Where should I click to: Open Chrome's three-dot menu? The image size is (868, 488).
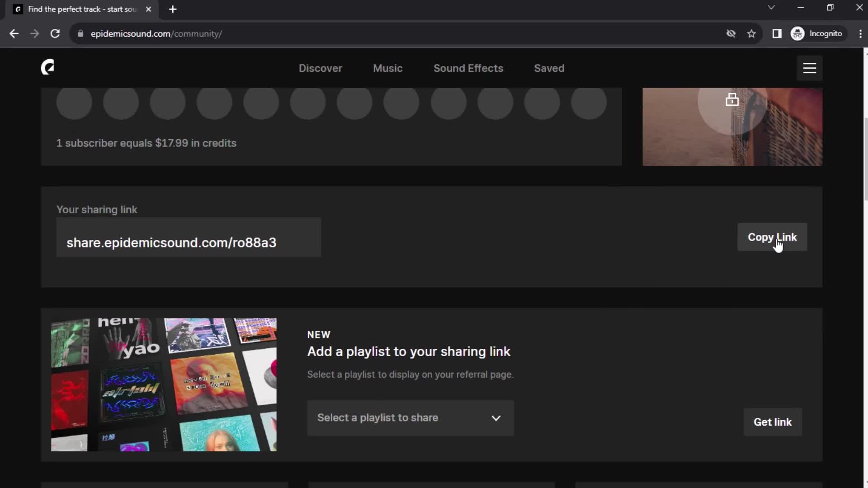[x=860, y=33]
